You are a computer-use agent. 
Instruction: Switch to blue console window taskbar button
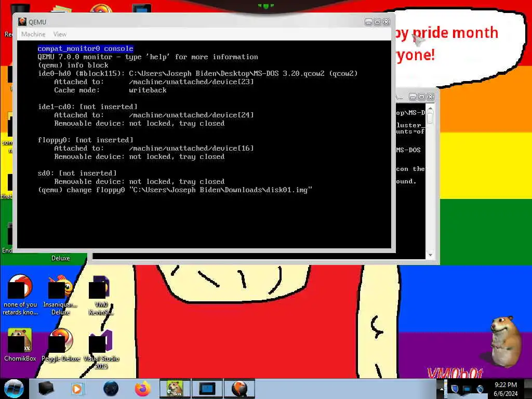[207, 389]
